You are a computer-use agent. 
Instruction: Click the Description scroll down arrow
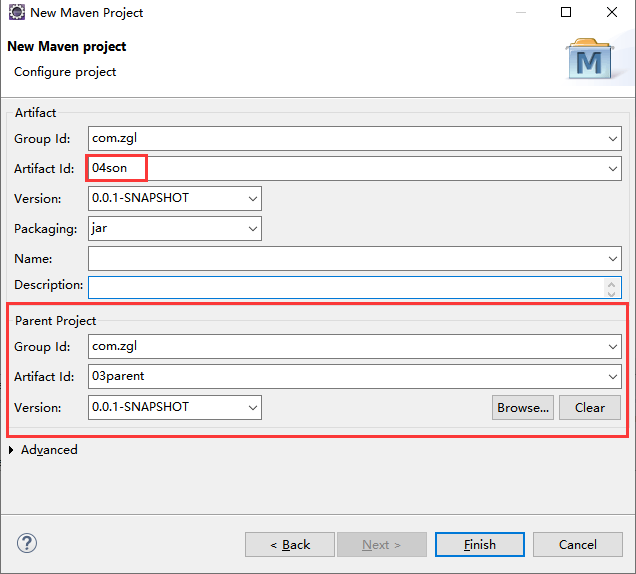pos(612,293)
